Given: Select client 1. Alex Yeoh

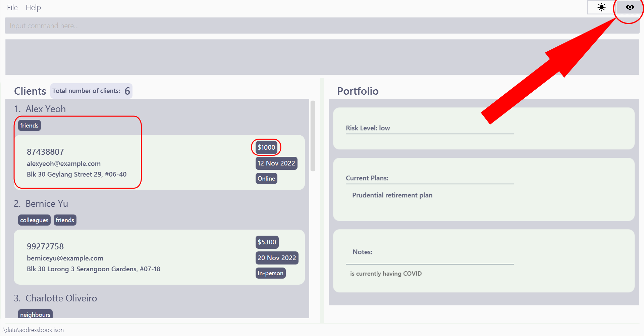Looking at the screenshot, I should pyautogui.click(x=40, y=109).
